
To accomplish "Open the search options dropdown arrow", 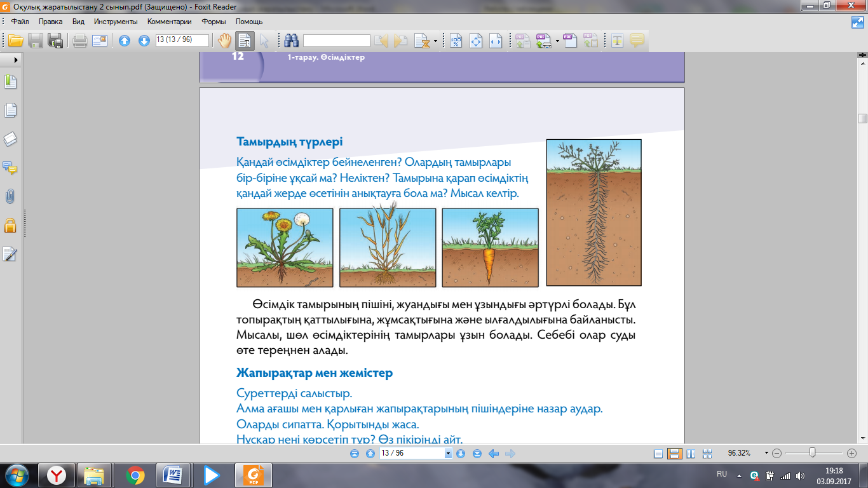I will (435, 41).
